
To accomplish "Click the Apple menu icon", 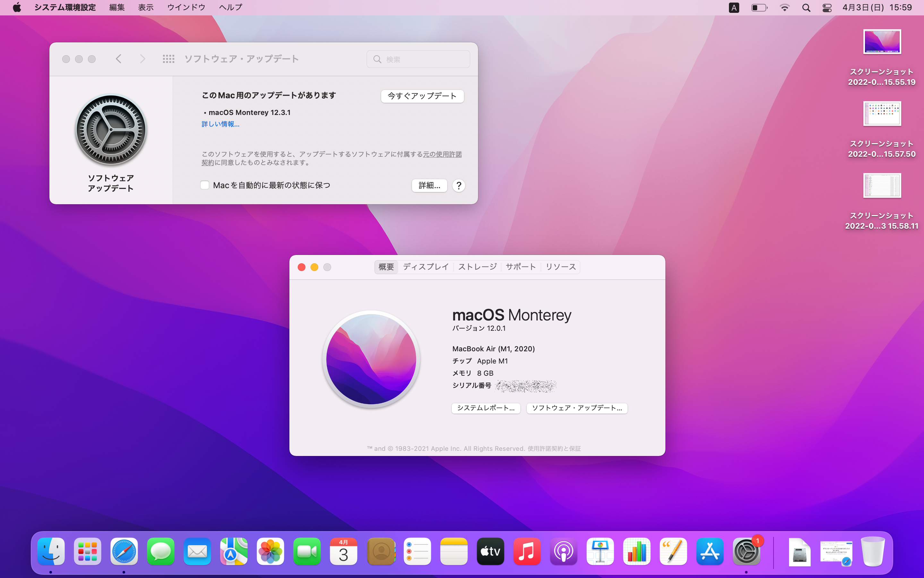I will [17, 7].
